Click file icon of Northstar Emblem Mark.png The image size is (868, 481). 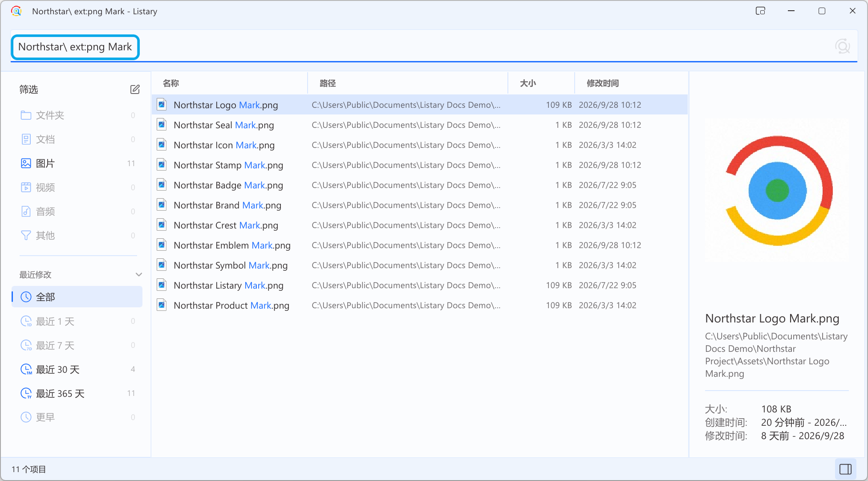(x=162, y=245)
